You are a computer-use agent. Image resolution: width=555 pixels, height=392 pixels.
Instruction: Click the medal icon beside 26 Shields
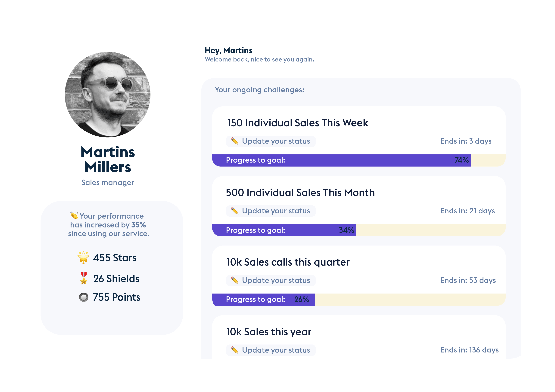click(x=84, y=279)
